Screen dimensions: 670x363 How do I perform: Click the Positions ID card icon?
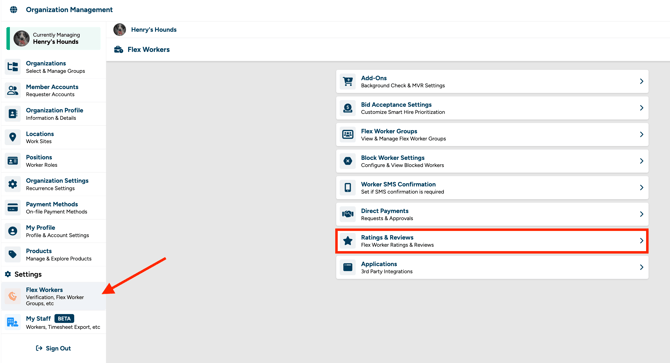point(13,161)
